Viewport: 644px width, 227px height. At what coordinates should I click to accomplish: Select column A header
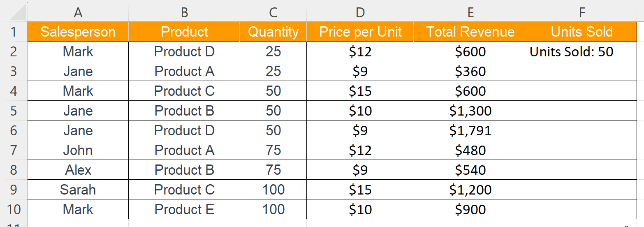coord(78,13)
